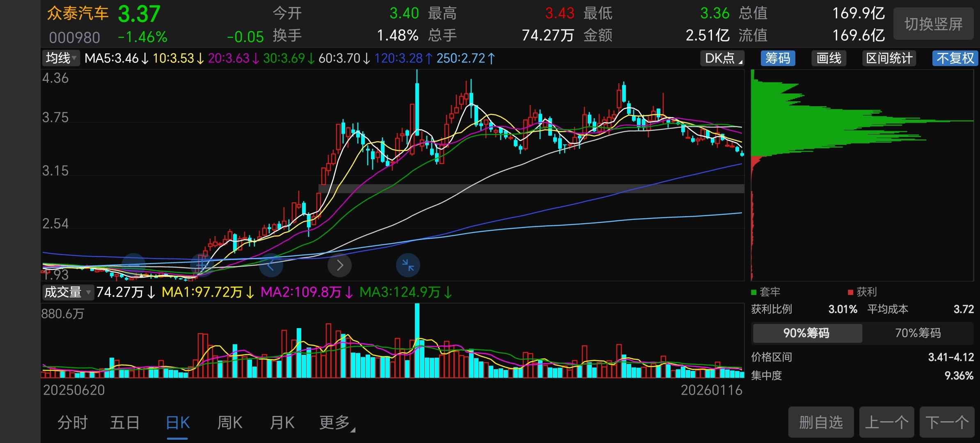Screen dimensions: 980x443
Task: Open the 画线 drawing tool
Action: [x=829, y=58]
